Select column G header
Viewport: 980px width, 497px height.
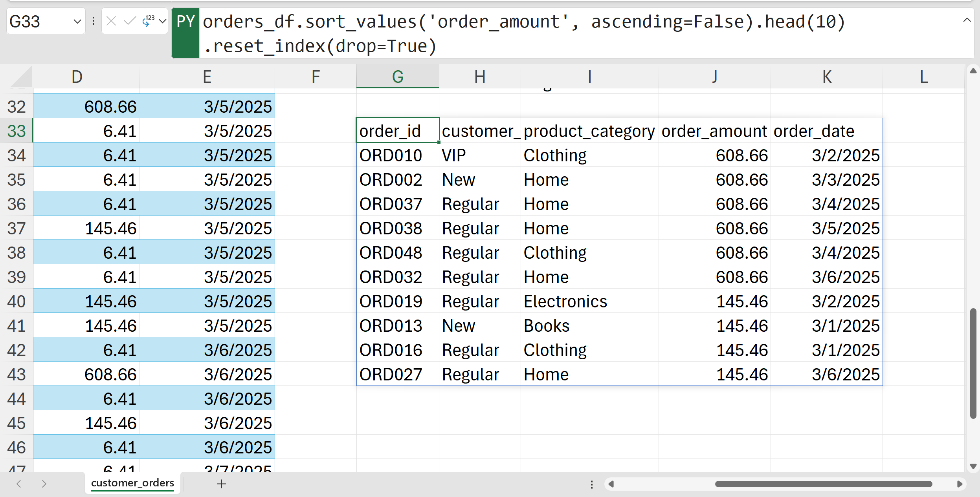pyautogui.click(x=398, y=77)
